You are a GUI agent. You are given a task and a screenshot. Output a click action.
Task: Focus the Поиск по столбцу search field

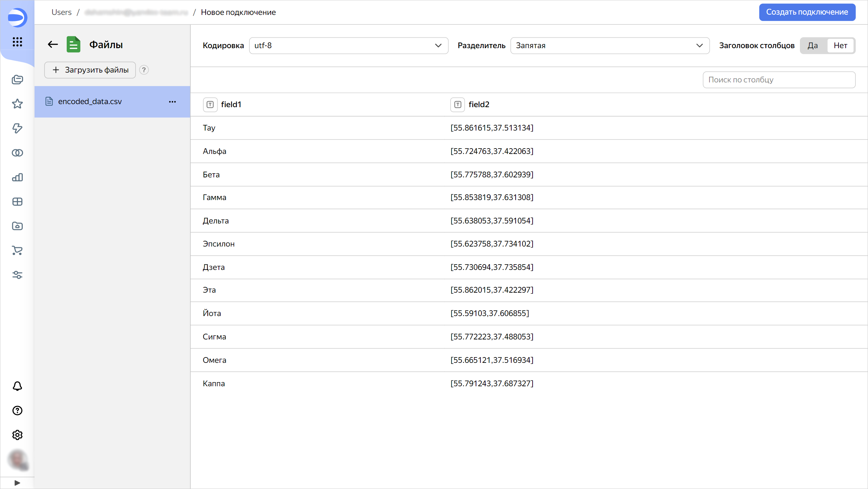pyautogui.click(x=779, y=80)
